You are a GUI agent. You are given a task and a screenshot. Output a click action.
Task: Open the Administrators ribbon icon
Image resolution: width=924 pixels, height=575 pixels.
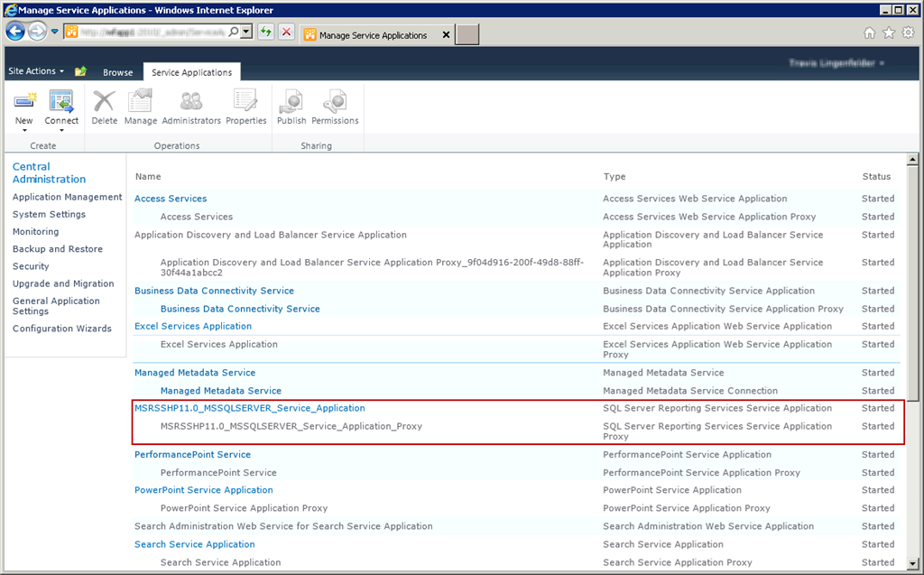click(x=191, y=101)
